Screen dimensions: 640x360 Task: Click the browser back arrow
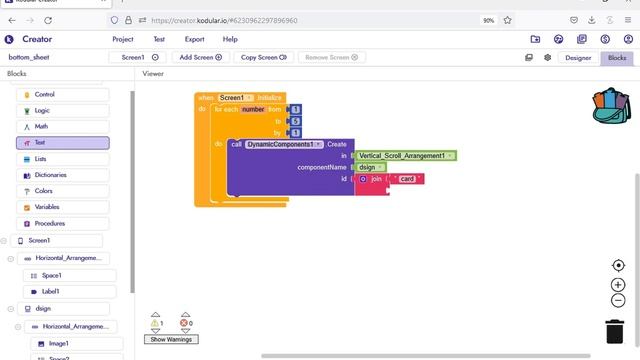[x=12, y=20]
